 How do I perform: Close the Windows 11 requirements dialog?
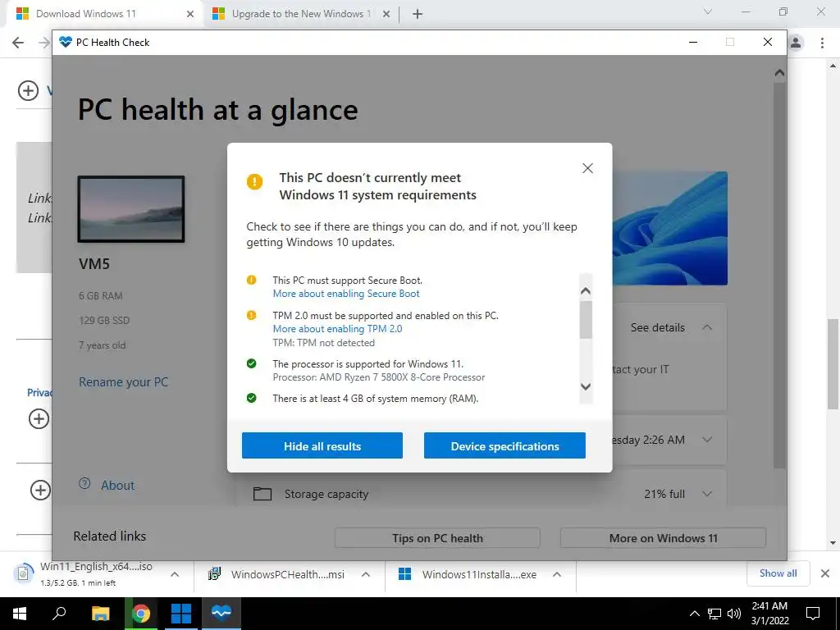point(587,168)
